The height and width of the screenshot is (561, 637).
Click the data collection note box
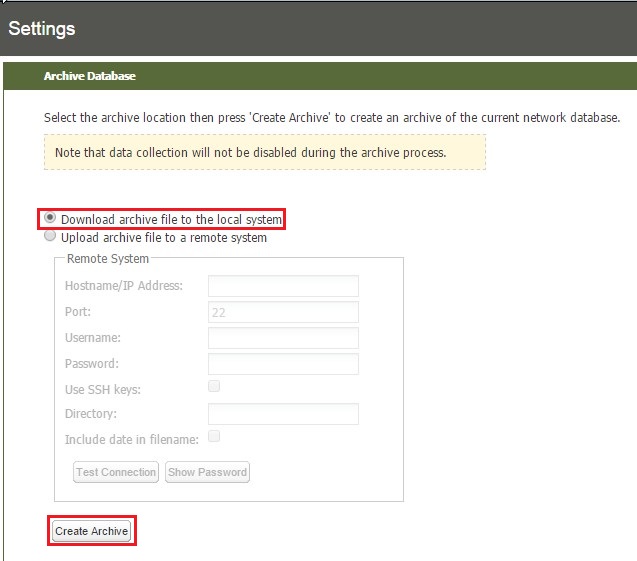[264, 153]
